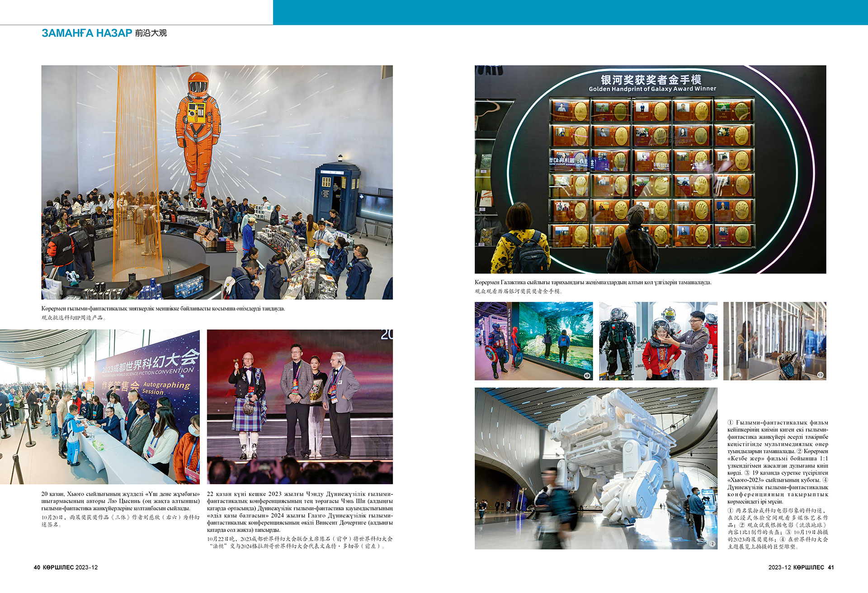Click the circled number 4 photo marker
Viewport: 868px width, 593px height.
pos(712,544)
